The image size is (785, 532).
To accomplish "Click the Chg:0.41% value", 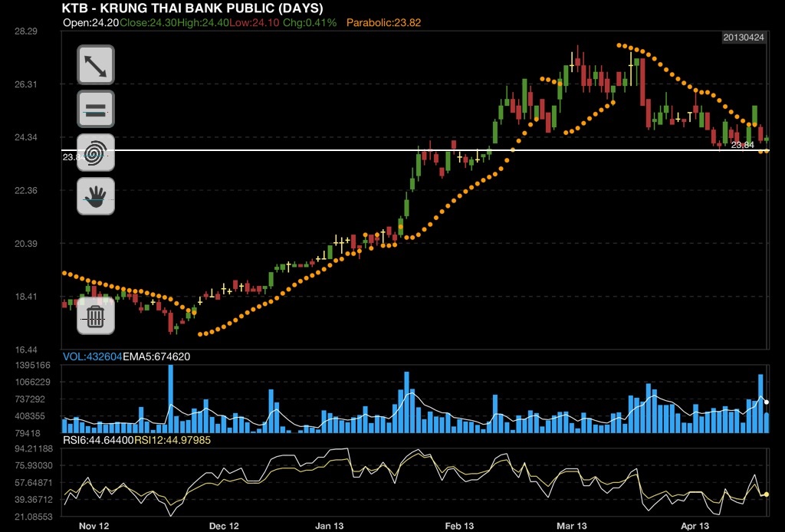I will pyautogui.click(x=310, y=22).
